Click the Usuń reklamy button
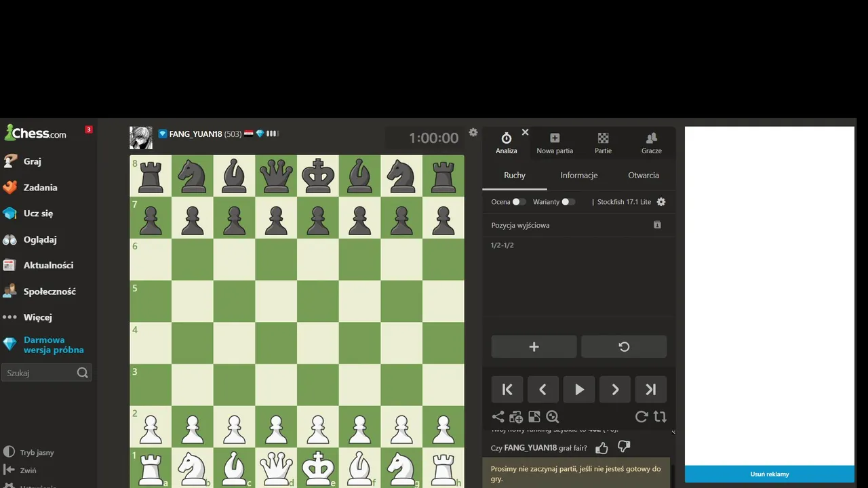 click(x=770, y=474)
